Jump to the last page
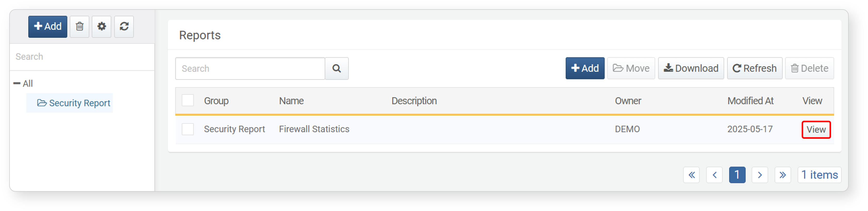 (783, 175)
